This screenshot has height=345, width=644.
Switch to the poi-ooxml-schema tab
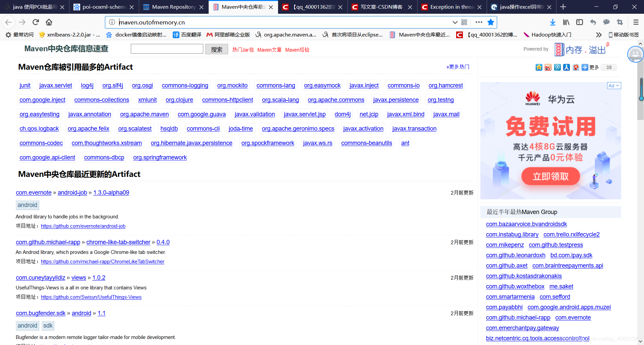[x=104, y=7]
